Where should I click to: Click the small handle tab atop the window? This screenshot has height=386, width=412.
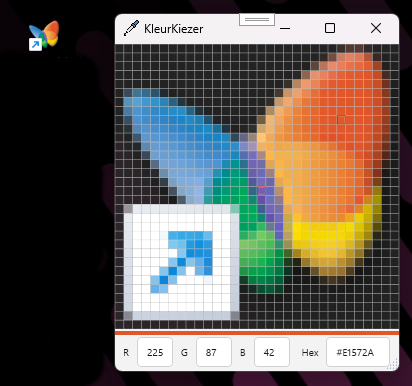[257, 20]
